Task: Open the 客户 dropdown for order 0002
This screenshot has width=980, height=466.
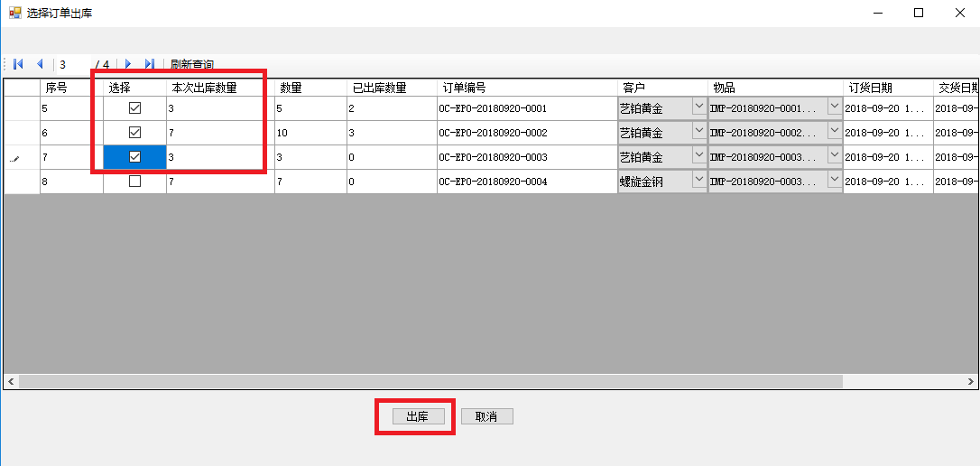Action: (x=698, y=131)
